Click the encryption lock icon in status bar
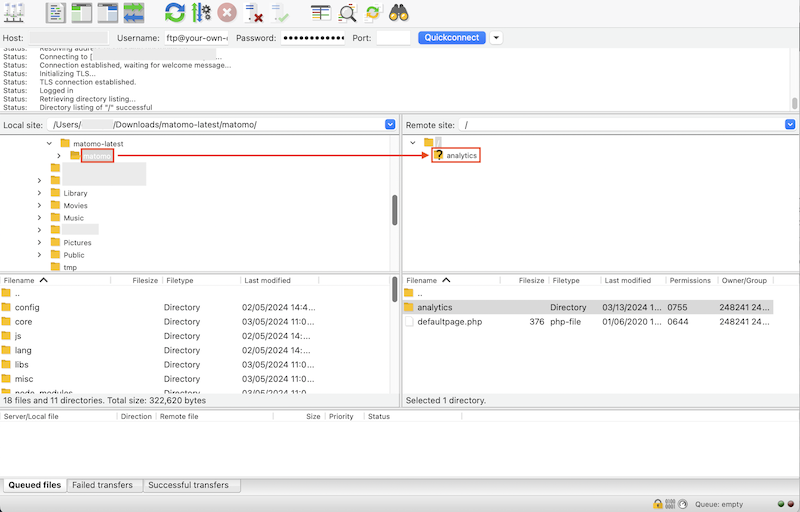Viewport: 800px width, 512px height. pyautogui.click(x=658, y=504)
